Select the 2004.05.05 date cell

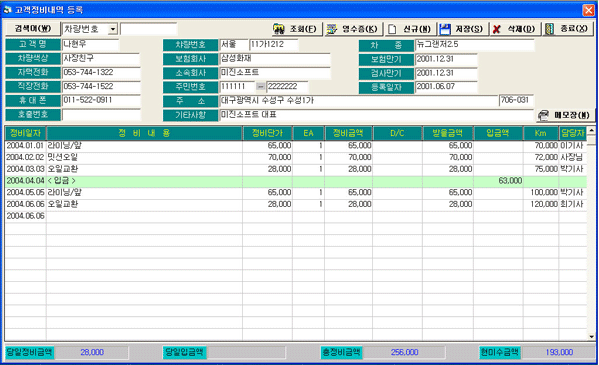pos(26,193)
